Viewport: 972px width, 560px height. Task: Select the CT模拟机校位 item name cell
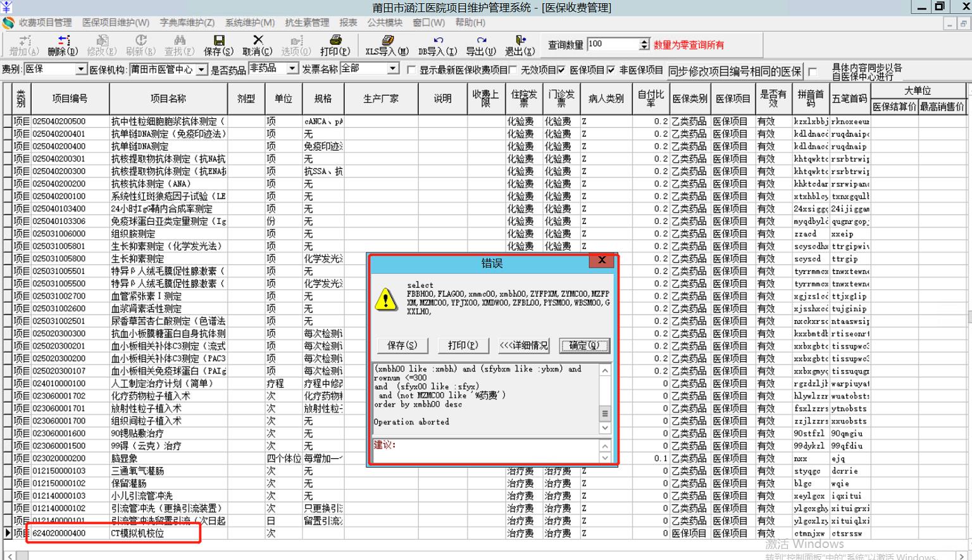click(168, 533)
